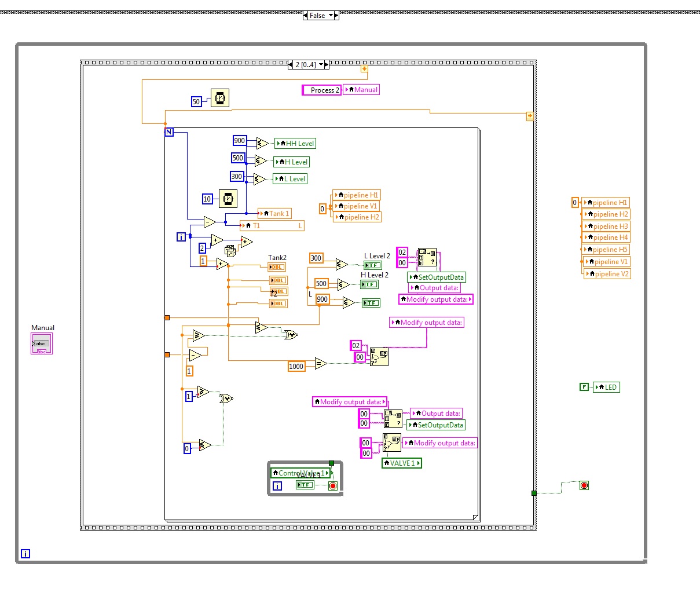
Task: Click the Manual local variable next to Process 2
Action: tap(361, 90)
